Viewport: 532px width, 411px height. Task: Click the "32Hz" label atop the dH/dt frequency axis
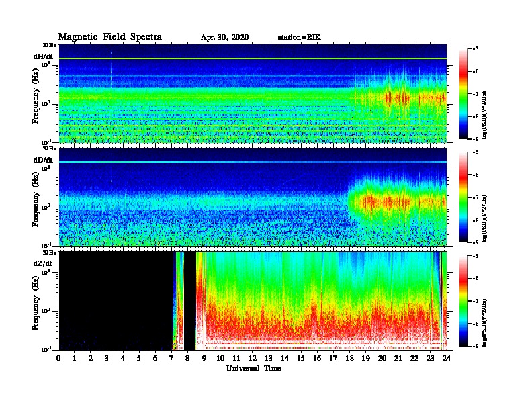click(50, 45)
